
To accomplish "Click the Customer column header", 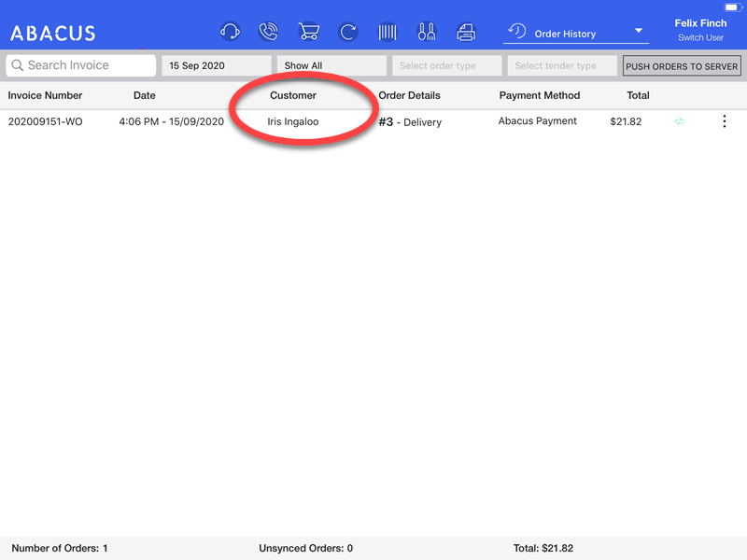I will click(293, 95).
